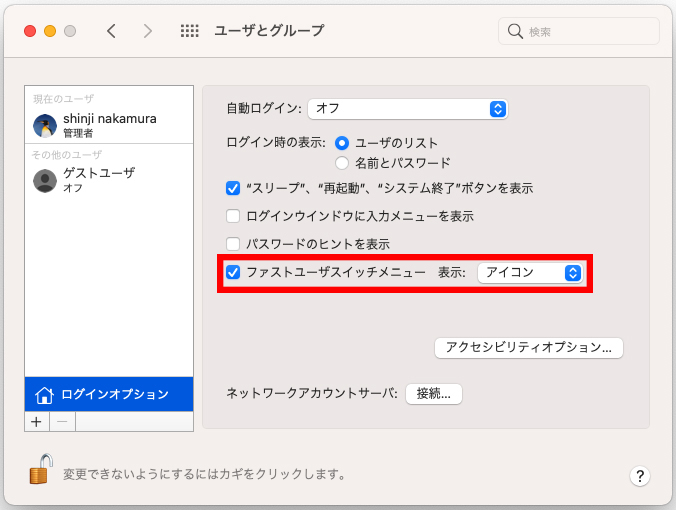The height and width of the screenshot is (510, 676).
Task: Open help with the question mark button
Action: pyautogui.click(x=640, y=476)
